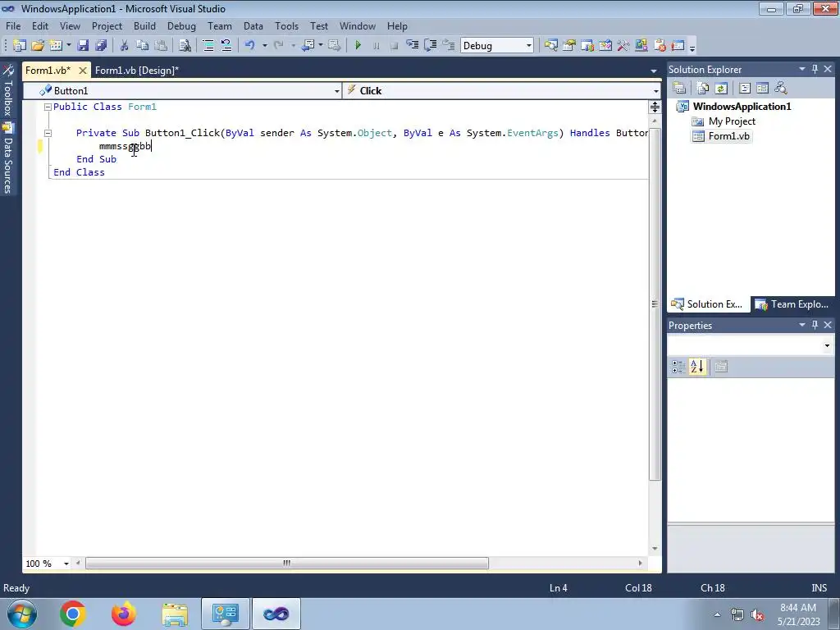Viewport: 840px width, 630px height.
Task: Open the Windows Start button
Action: (22, 614)
